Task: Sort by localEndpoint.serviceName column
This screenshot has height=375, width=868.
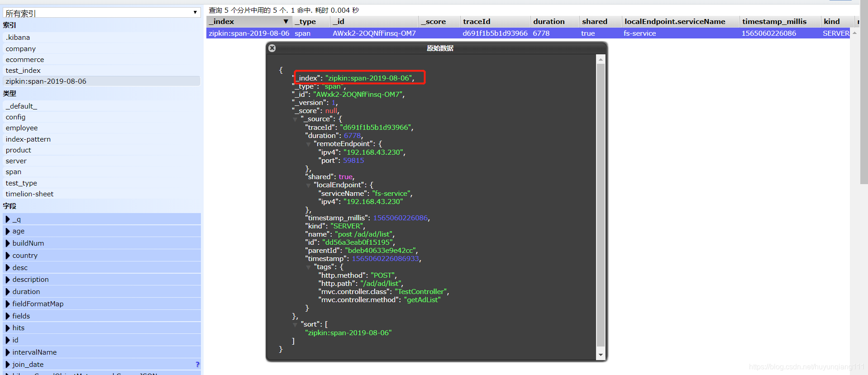Action: coord(681,21)
